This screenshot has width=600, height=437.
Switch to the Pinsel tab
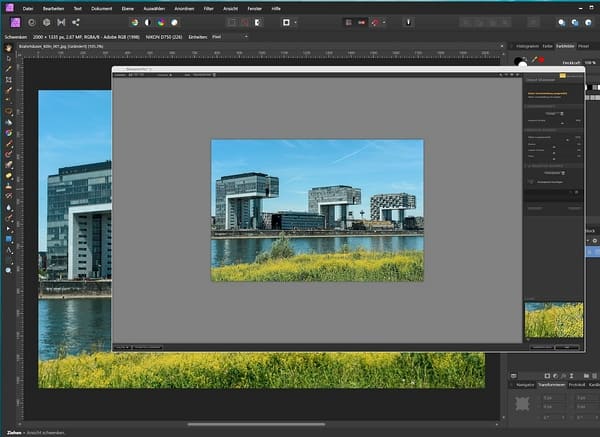coord(584,46)
